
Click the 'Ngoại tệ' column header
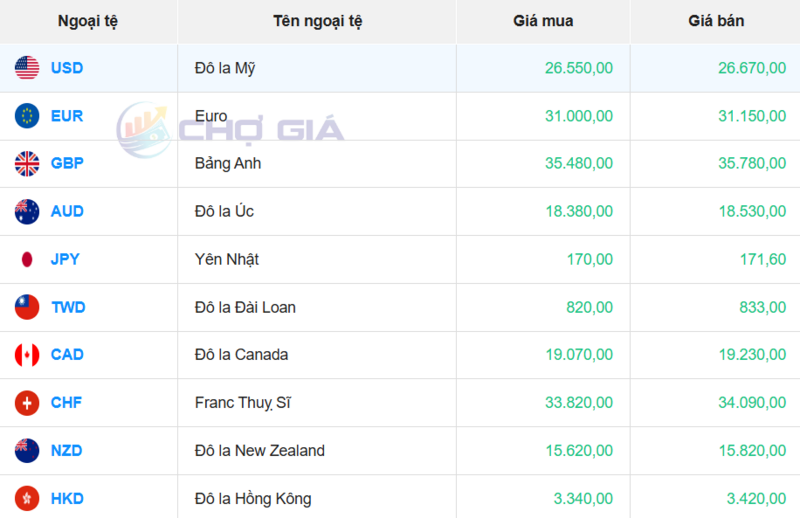[88, 21]
